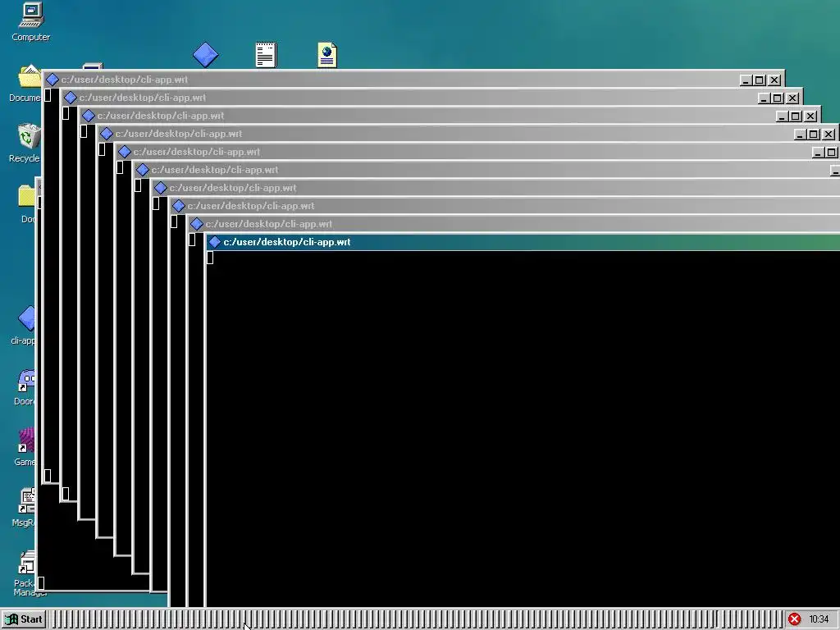Click the red X tray icon
This screenshot has height=630, width=840.
(794, 619)
